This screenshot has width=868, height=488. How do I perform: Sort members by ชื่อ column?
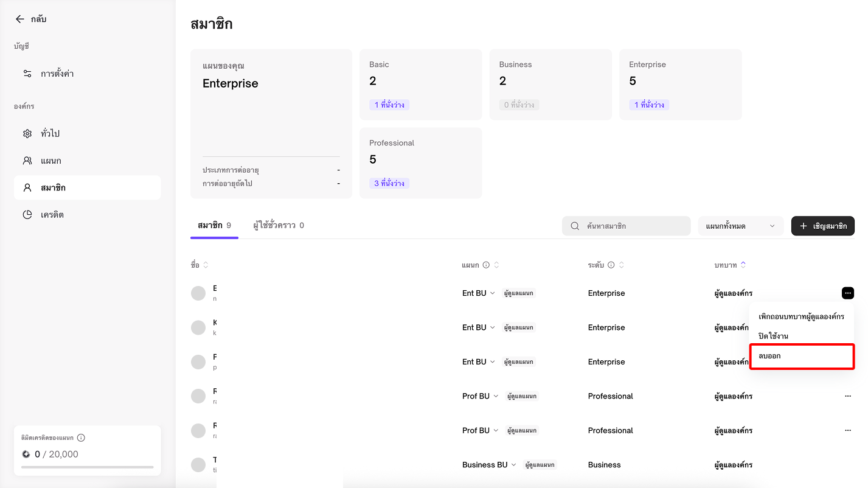coord(206,265)
